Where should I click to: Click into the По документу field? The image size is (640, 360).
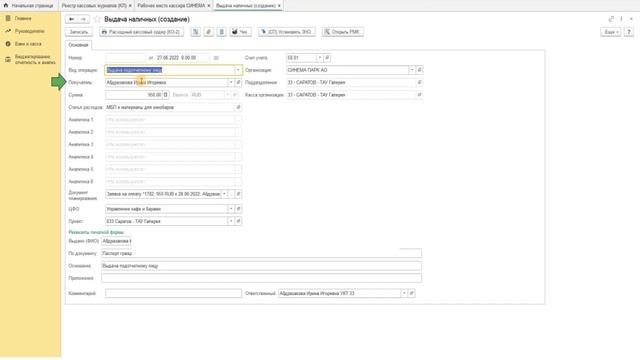261,253
